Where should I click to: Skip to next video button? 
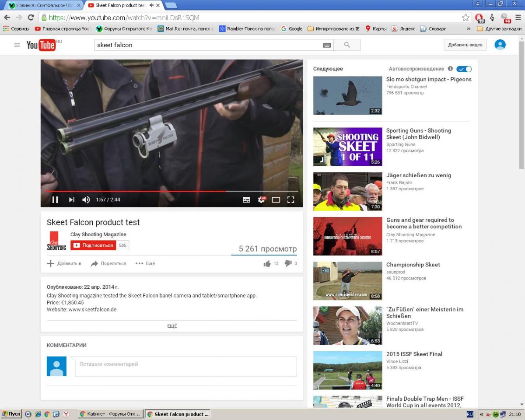(71, 200)
